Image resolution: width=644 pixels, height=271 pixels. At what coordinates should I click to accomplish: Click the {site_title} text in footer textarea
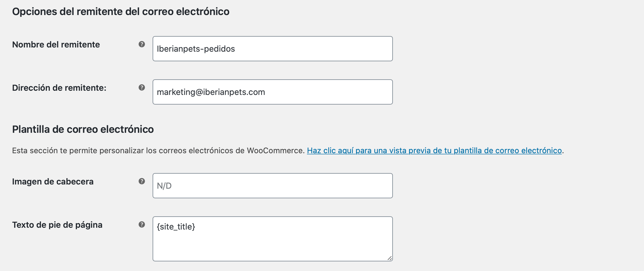[x=176, y=227]
